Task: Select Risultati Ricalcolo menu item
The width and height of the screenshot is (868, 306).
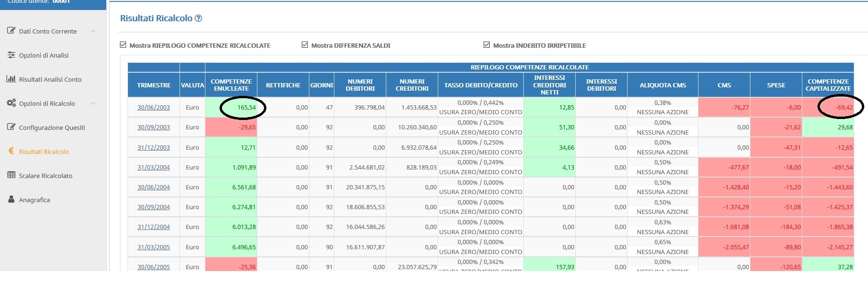Action: pyautogui.click(x=44, y=152)
